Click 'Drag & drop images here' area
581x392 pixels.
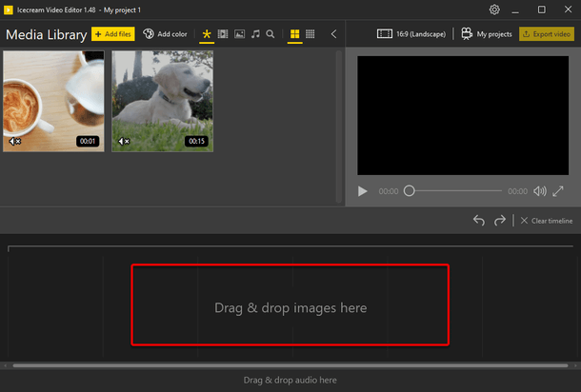[x=290, y=304]
